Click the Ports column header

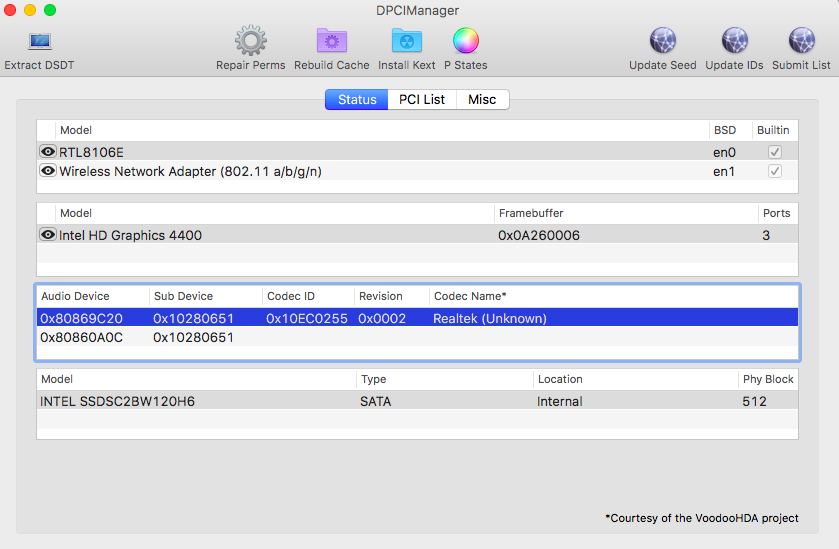click(776, 213)
